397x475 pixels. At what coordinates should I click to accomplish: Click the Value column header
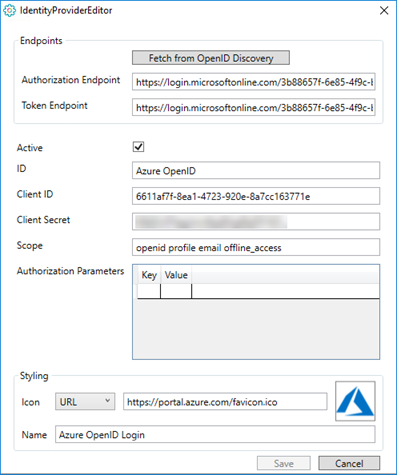click(176, 275)
